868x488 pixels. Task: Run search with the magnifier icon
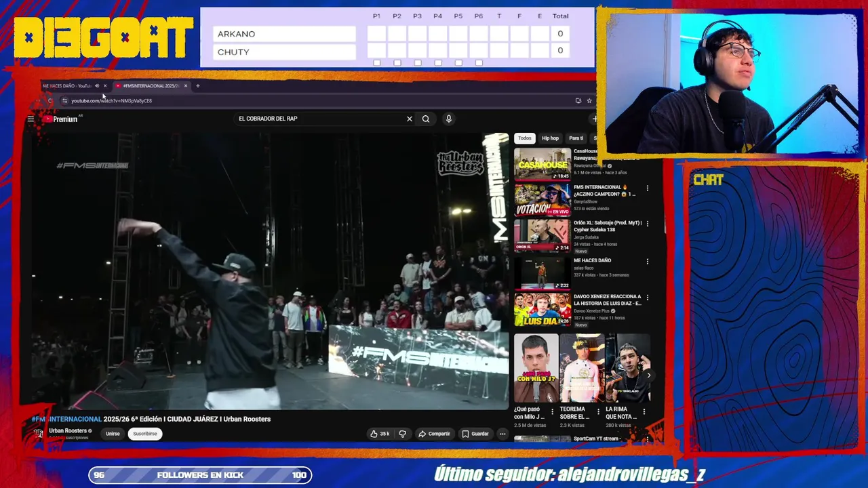click(426, 119)
